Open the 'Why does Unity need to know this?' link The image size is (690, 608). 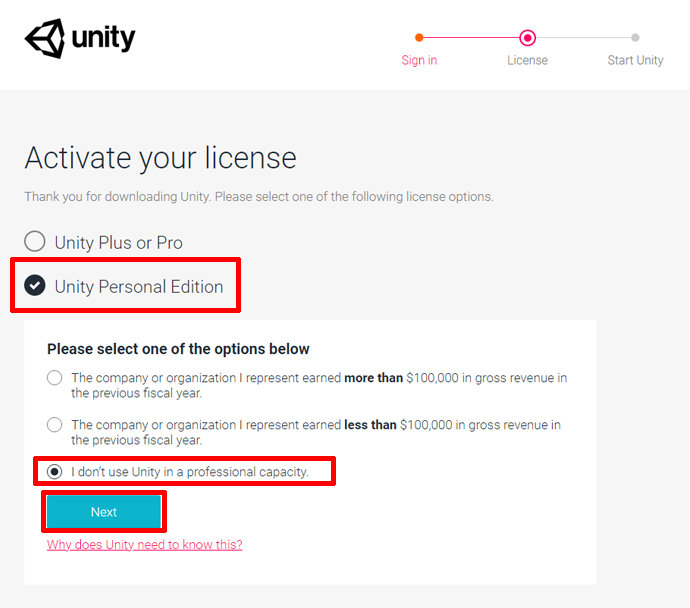144,545
